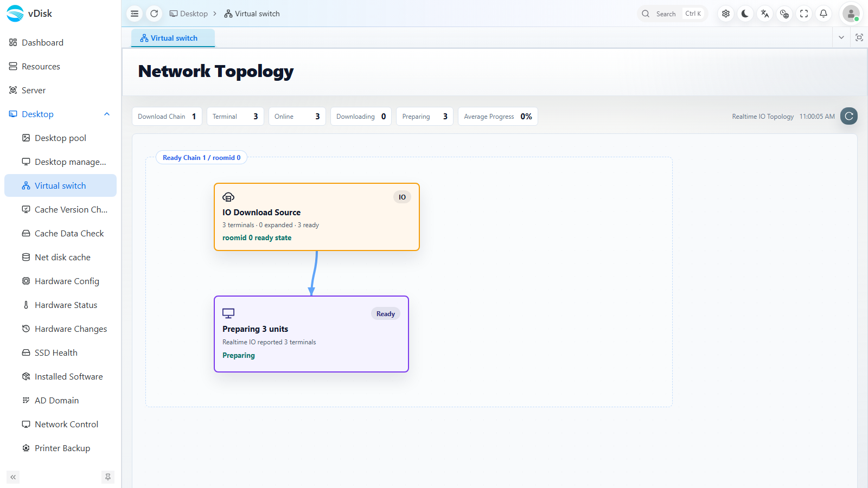Select the Virtual switch tab

coord(173,38)
